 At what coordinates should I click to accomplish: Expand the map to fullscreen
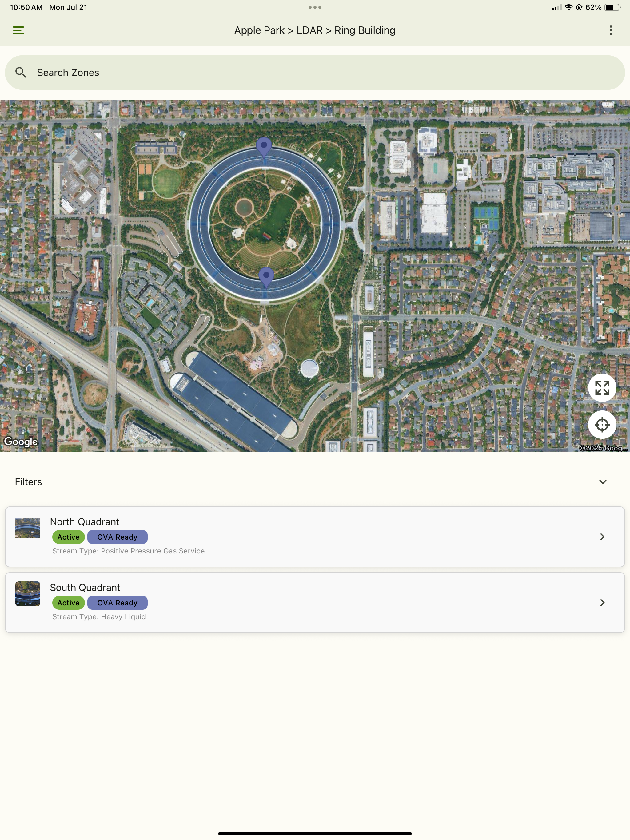point(602,388)
